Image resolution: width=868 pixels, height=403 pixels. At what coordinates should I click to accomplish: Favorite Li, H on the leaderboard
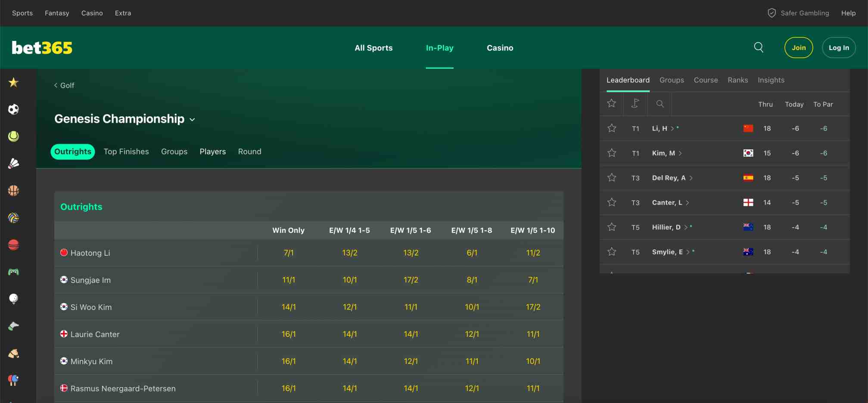611,128
